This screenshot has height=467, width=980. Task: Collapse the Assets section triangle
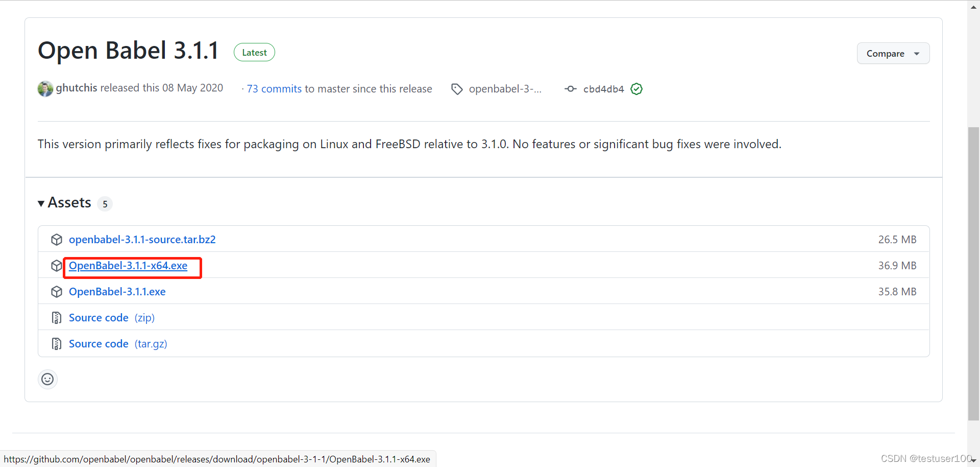(x=41, y=203)
